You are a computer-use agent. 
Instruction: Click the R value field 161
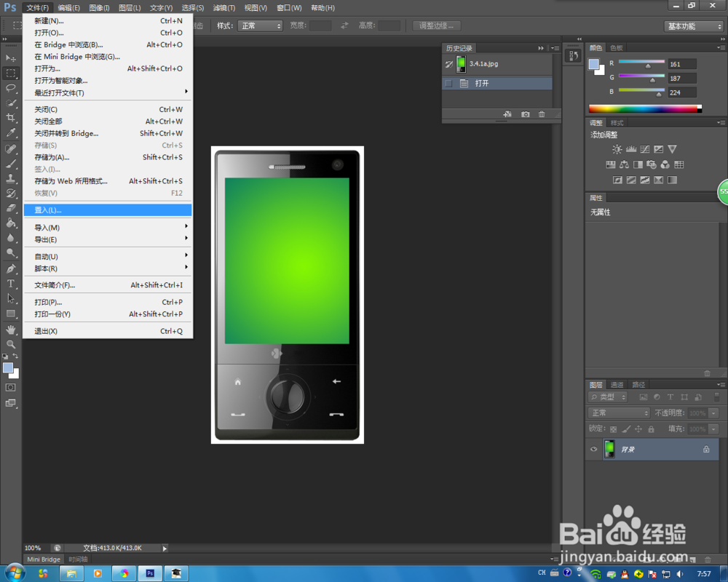click(681, 64)
